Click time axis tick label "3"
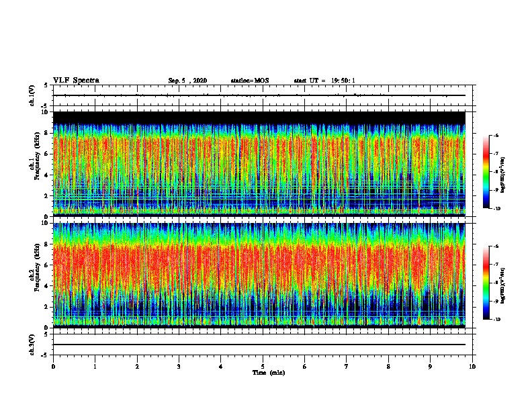532x411 pixels. pos(179,367)
